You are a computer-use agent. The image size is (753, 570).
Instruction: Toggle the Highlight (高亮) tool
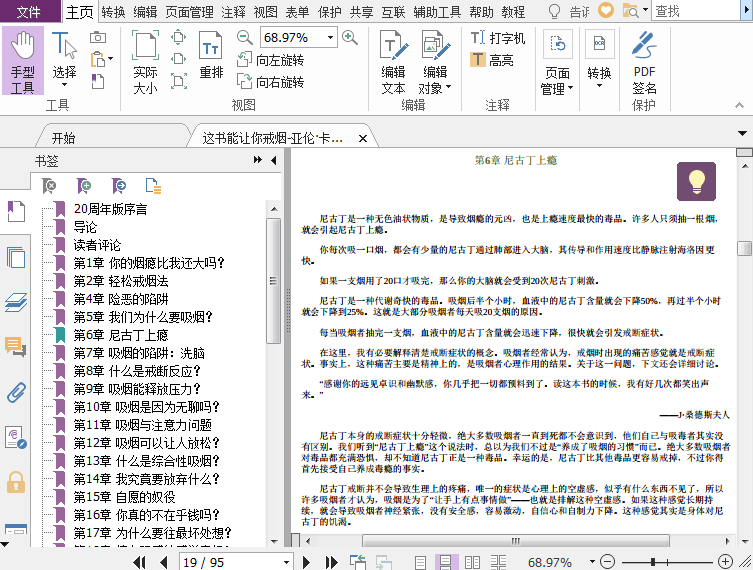pyautogui.click(x=491, y=60)
